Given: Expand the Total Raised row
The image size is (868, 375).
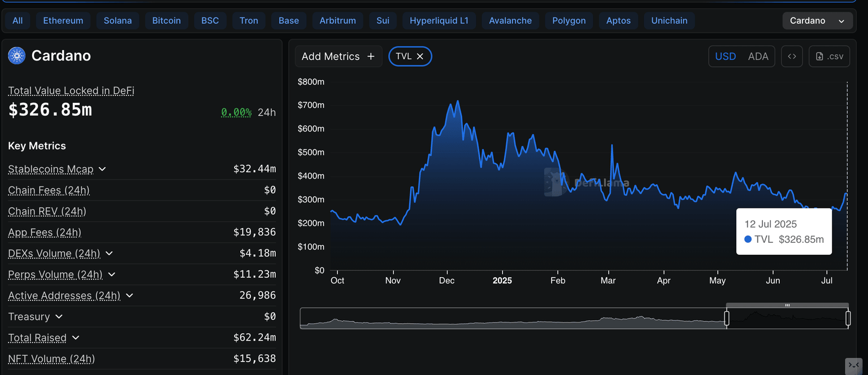Looking at the screenshot, I should tap(76, 338).
